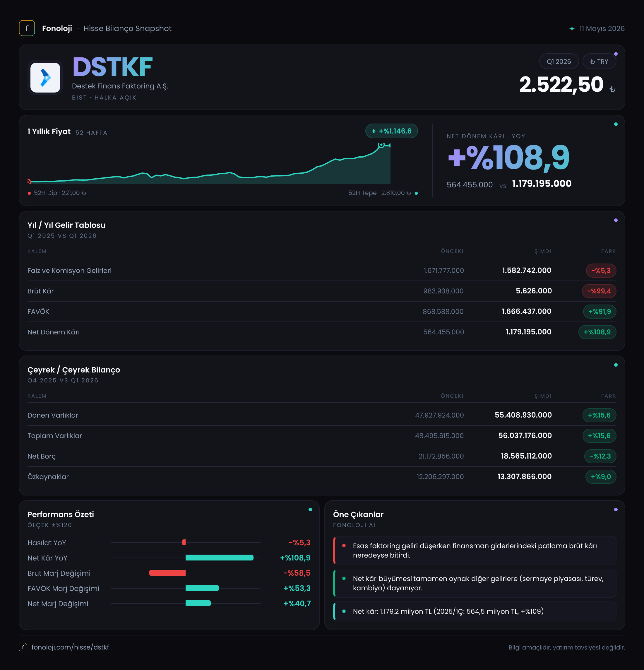Screen dimensions: 644x670
Task: Click the Brüt Kâr previous value 983.938.000
Action: click(x=443, y=291)
